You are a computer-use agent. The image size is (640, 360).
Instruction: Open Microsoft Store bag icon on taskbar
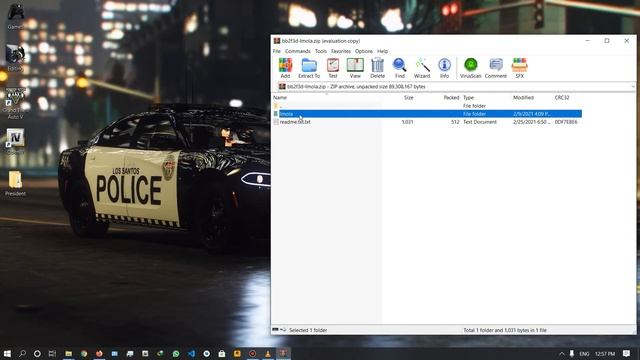(222, 353)
